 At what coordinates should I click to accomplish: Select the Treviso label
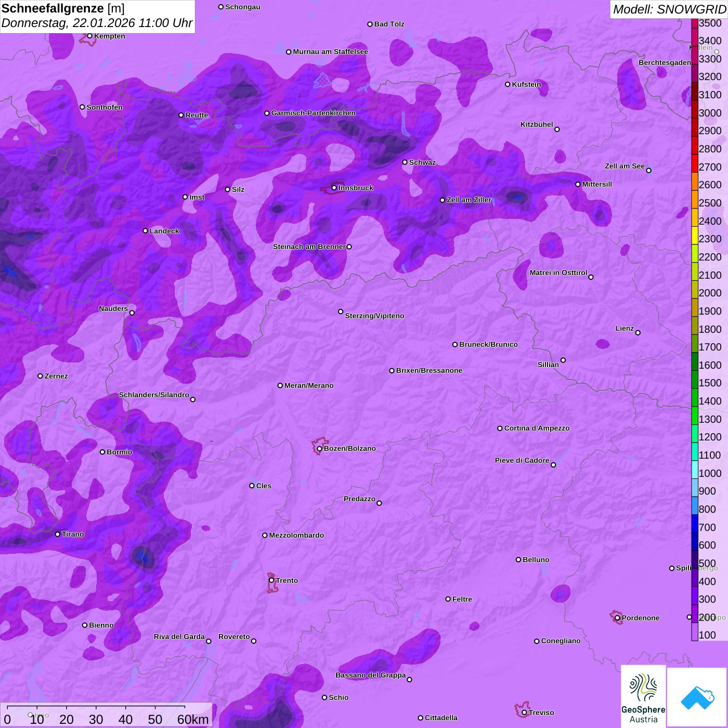pos(541,712)
